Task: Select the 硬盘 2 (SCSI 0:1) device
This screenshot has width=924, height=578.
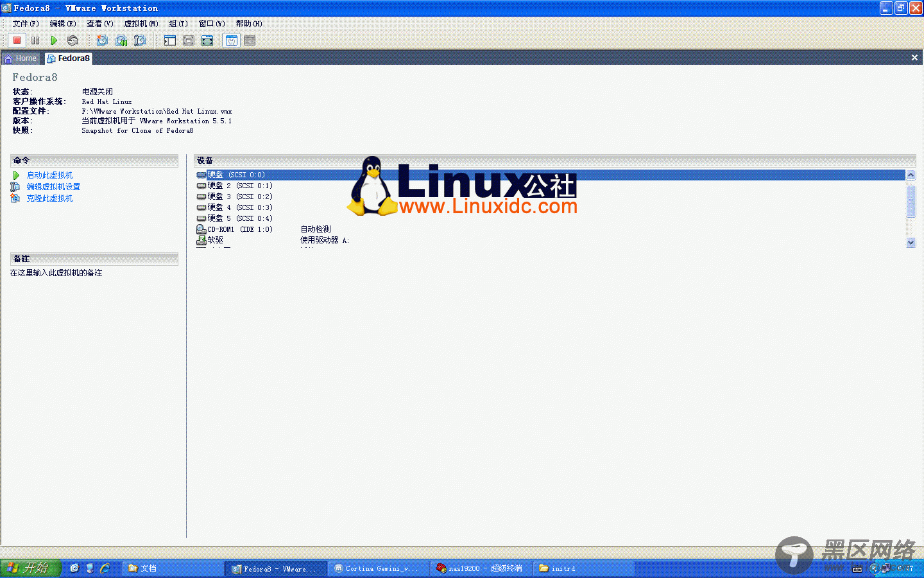Action: click(x=235, y=186)
